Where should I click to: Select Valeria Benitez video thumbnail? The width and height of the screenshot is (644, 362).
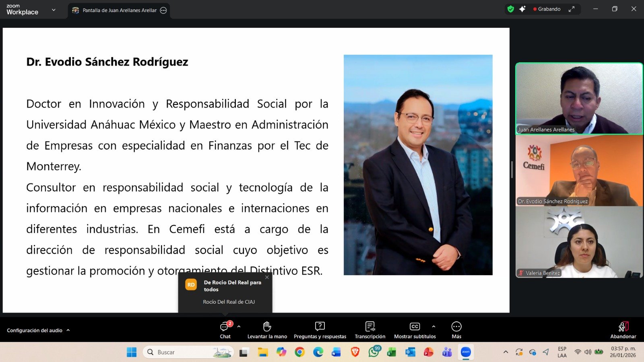[579, 242]
